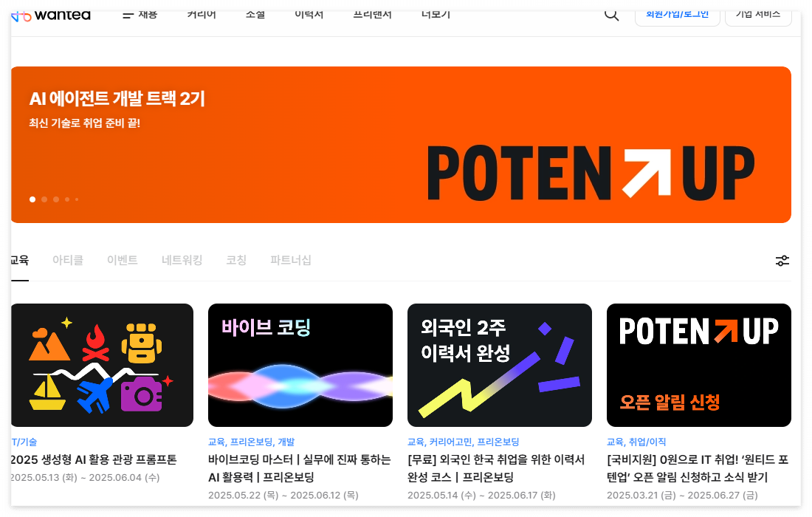Open the 소셜 menu item
812x517 pixels.
coord(255,15)
